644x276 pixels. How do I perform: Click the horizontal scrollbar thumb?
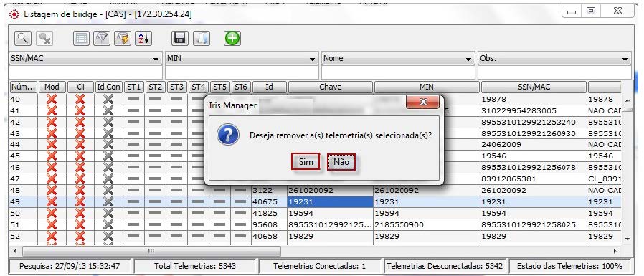tap(151, 250)
